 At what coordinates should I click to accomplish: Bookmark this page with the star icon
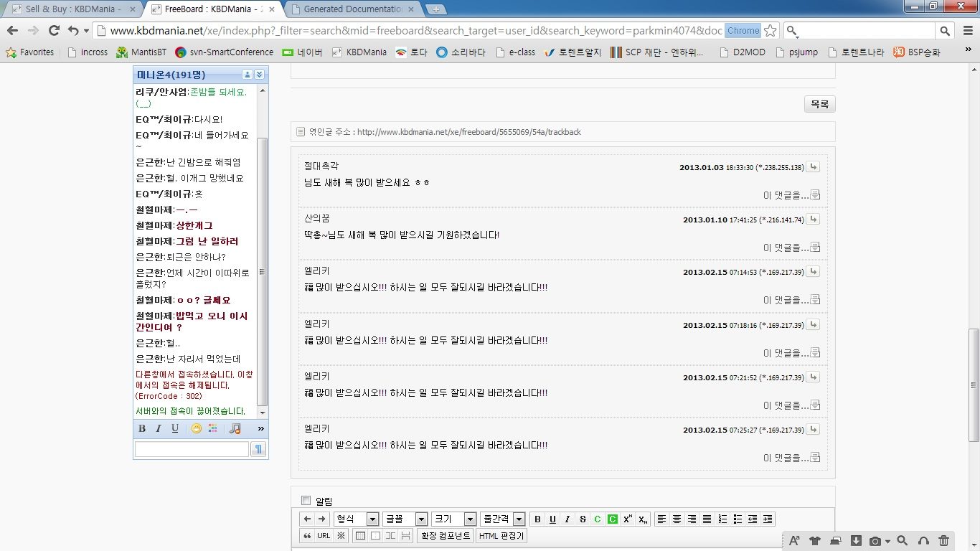(x=770, y=30)
